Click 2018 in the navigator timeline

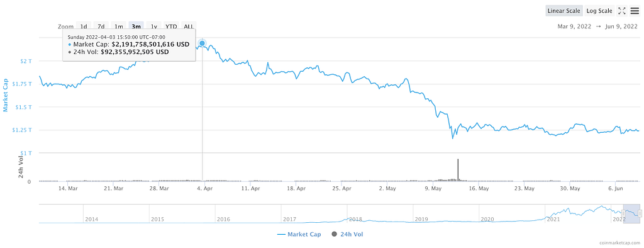click(356, 220)
